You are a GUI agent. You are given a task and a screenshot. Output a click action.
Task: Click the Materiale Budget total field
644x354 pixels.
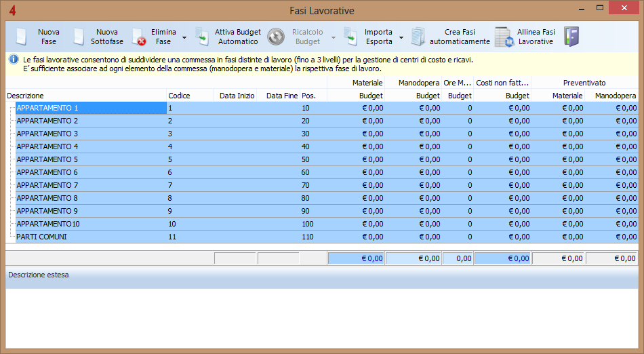[356, 258]
